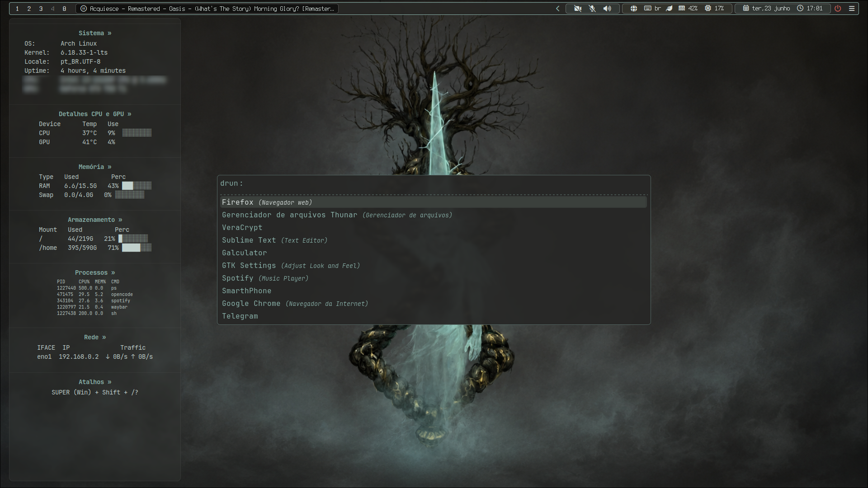Open the hamburger menu icon
The height and width of the screenshot is (488, 868).
[852, 9]
